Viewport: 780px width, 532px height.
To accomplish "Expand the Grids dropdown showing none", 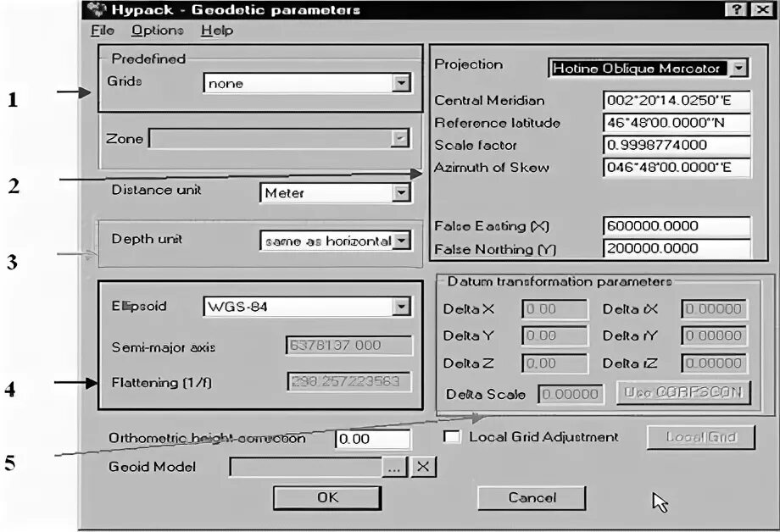I will coord(400,83).
